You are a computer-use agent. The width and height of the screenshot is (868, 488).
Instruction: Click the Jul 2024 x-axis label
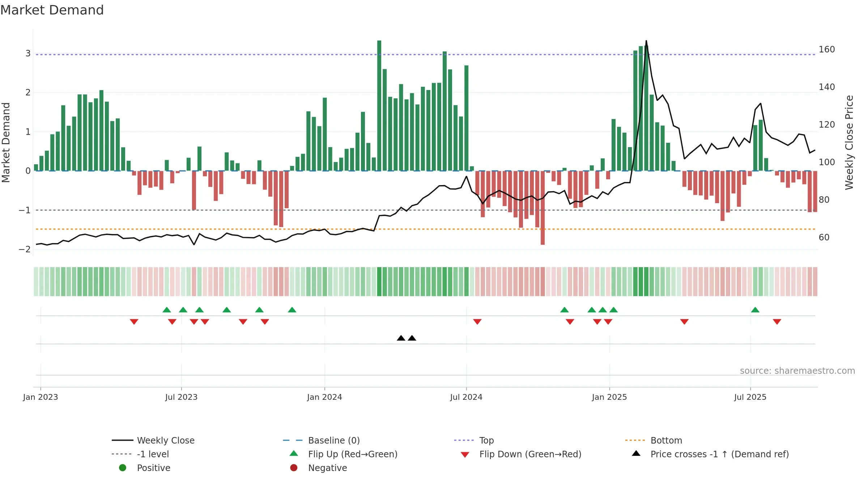(466, 397)
